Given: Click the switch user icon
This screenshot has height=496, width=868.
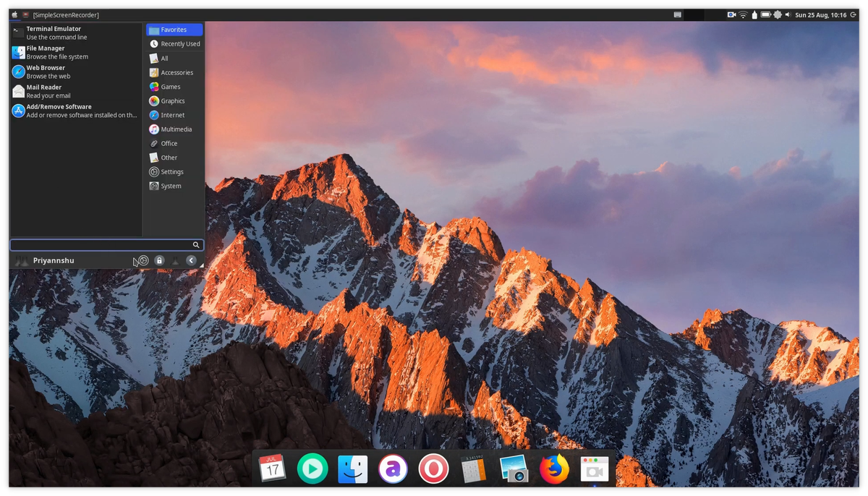Looking at the screenshot, I should 175,260.
